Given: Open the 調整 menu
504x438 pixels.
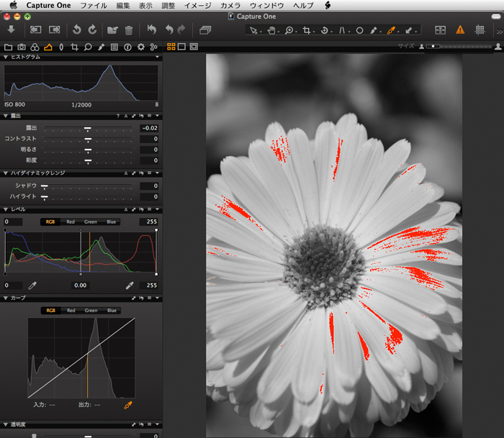Looking at the screenshot, I should (168, 6).
